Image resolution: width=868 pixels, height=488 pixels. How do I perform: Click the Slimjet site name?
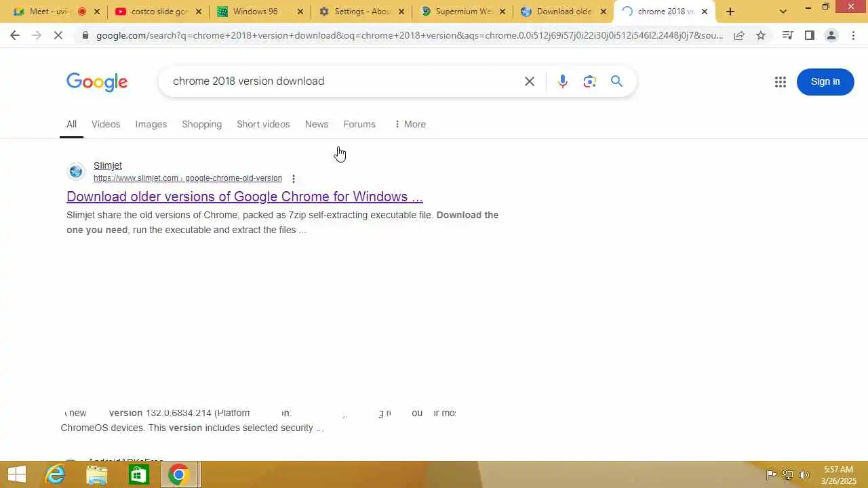(x=108, y=165)
